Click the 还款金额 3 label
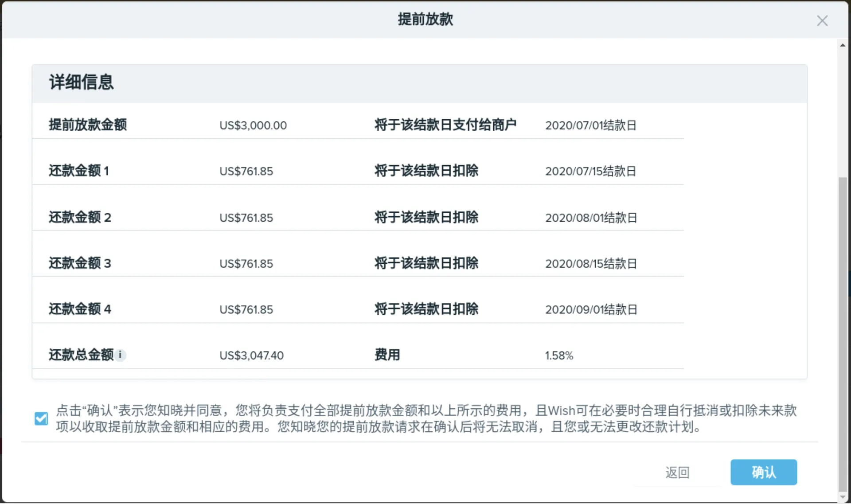The width and height of the screenshot is (851, 504). coord(80,263)
